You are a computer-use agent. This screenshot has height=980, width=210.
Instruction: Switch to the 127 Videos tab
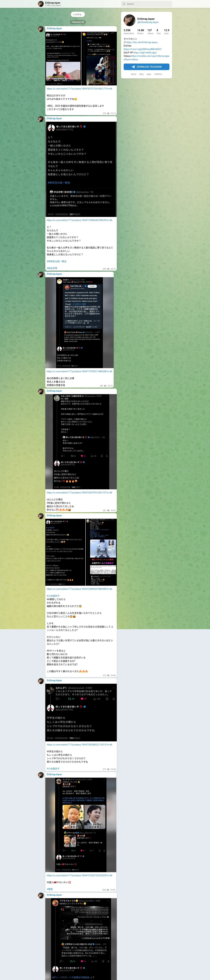coord(150,32)
